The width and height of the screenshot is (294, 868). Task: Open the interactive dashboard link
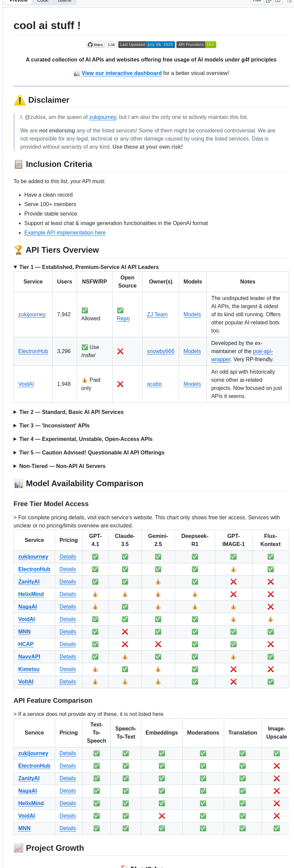(x=121, y=73)
